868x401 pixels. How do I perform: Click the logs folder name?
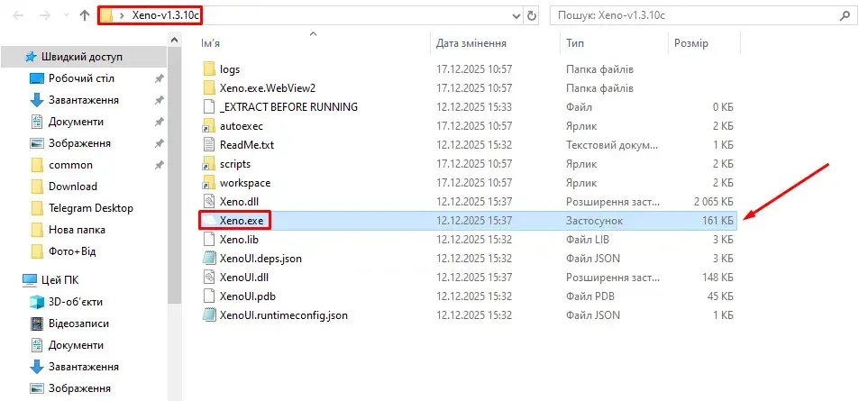(x=230, y=69)
